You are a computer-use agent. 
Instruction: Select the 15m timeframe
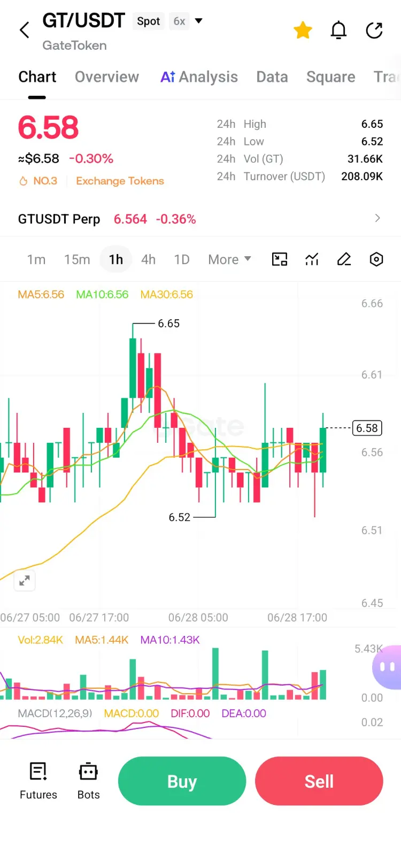(x=77, y=259)
